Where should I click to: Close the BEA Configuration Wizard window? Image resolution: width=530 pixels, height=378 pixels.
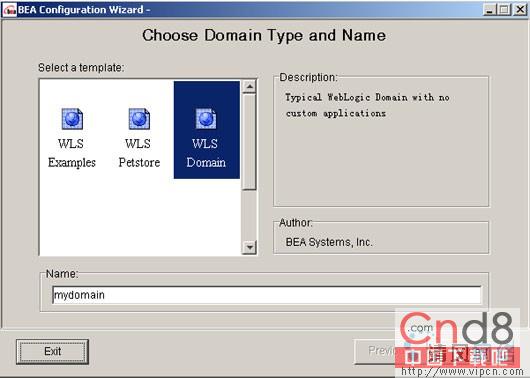[520, 9]
